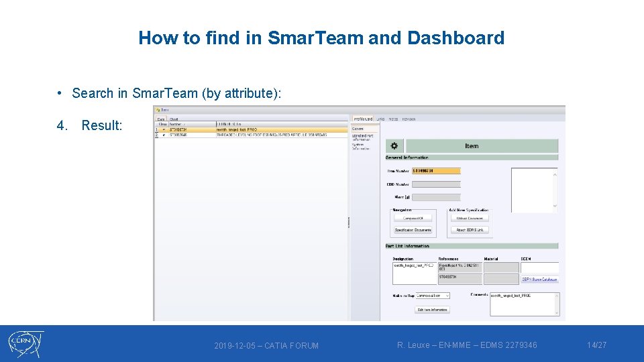Click the Designation text box
This screenshot has height=362, width=644.
pos(414,274)
